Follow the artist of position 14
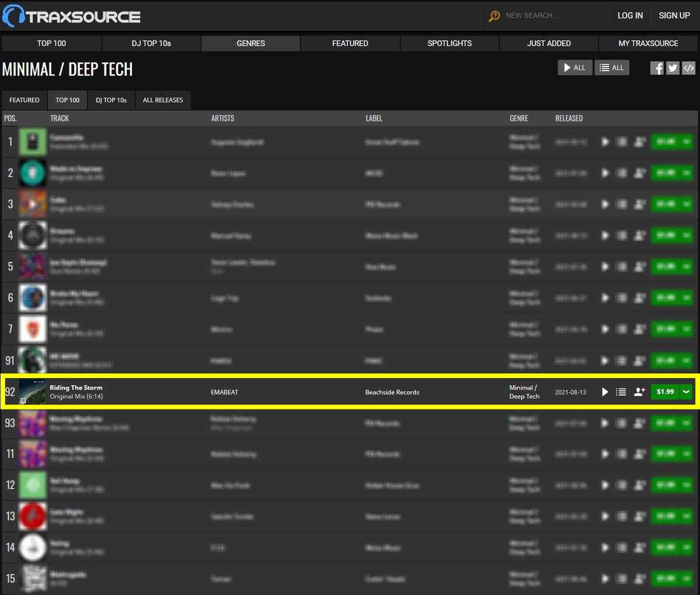 pos(639,548)
